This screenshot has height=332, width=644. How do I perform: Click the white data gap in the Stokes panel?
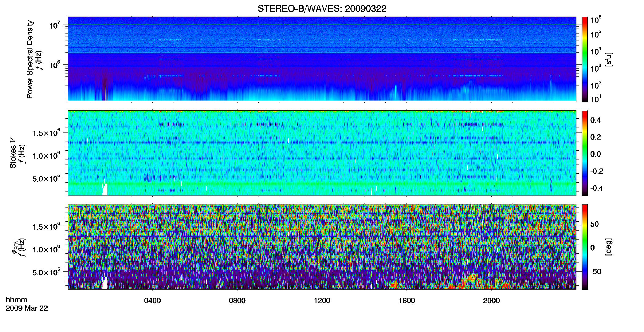pos(105,189)
